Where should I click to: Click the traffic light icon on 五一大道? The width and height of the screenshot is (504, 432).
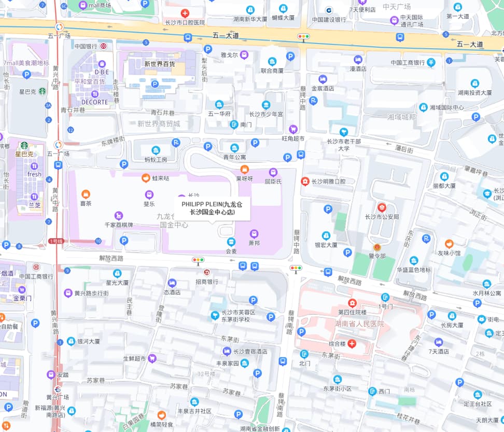click(x=303, y=37)
